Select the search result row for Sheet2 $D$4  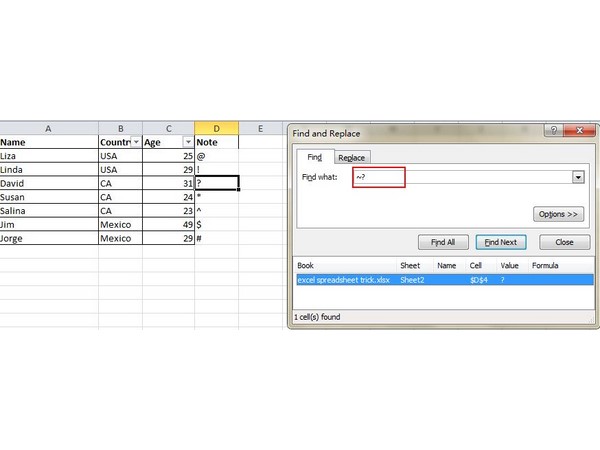tap(445, 280)
